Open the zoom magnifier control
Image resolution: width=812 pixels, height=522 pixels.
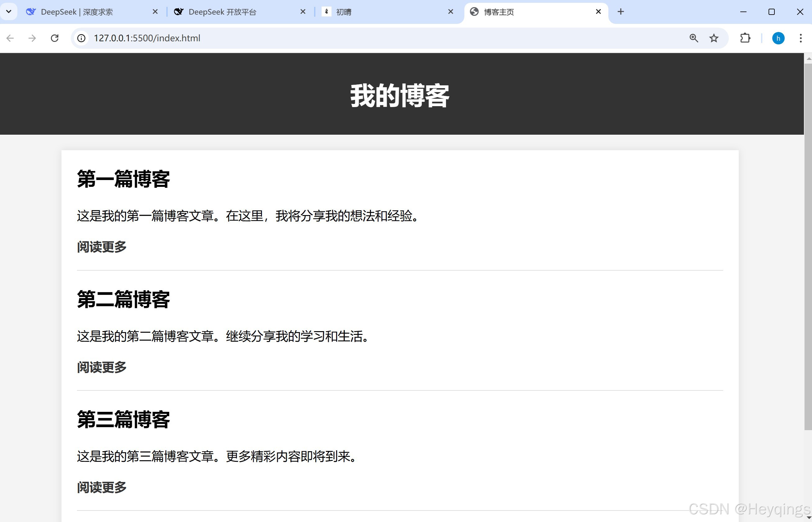(x=694, y=38)
